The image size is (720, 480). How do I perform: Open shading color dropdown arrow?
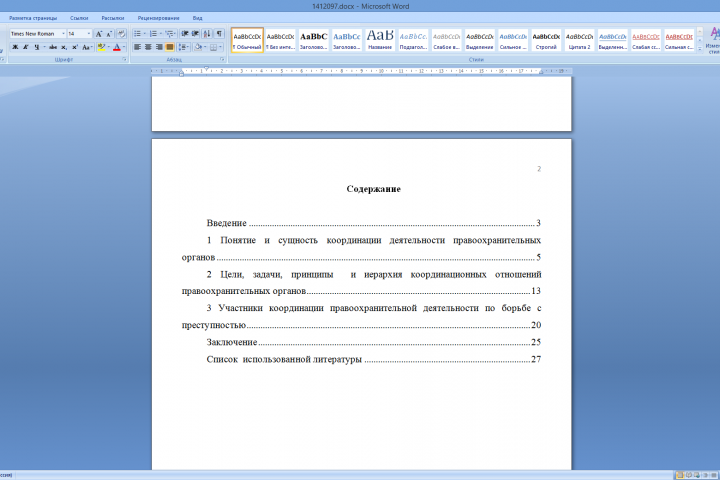tap(205, 47)
